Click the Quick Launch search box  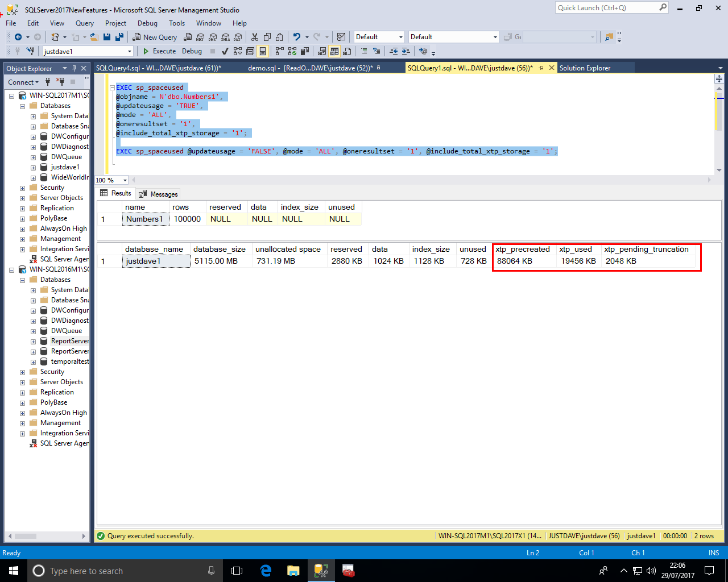click(606, 8)
